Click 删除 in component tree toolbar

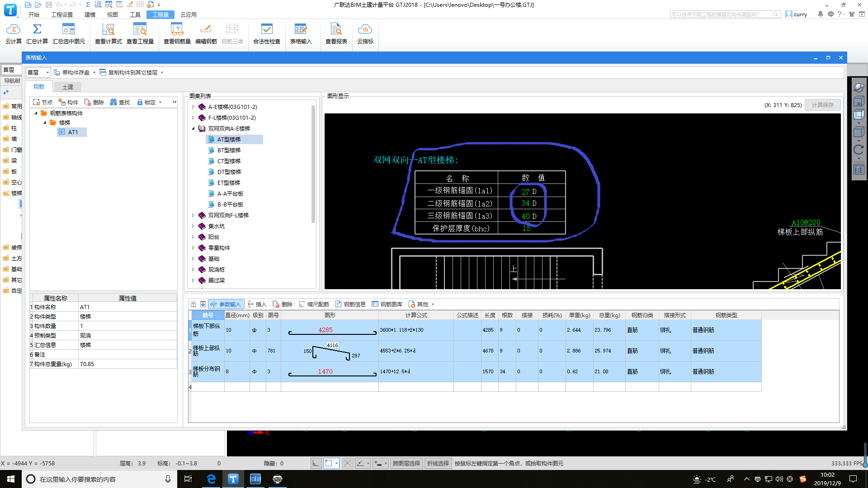tap(94, 102)
